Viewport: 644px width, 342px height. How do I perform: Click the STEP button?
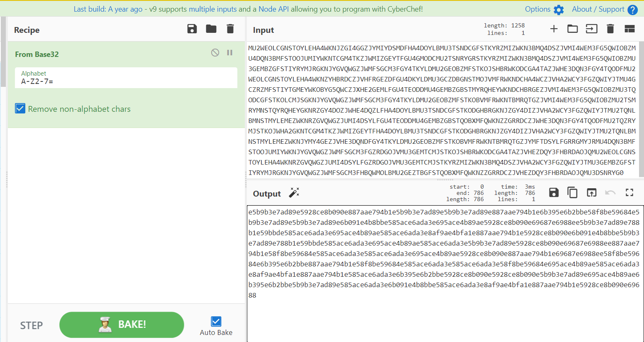point(32,325)
